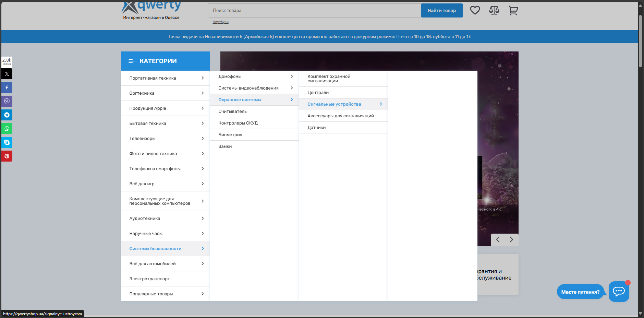Share via Pinterest sidebar icon
This screenshot has height=318, width=644.
pyautogui.click(x=7, y=156)
